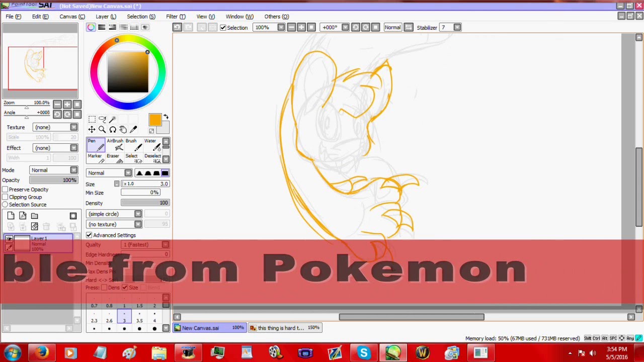Select the Rotate view tool
This screenshot has width=644, height=362.
113,130
